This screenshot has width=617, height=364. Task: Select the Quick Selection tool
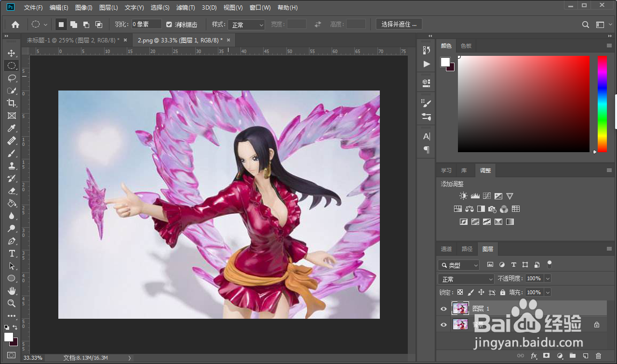point(12,91)
